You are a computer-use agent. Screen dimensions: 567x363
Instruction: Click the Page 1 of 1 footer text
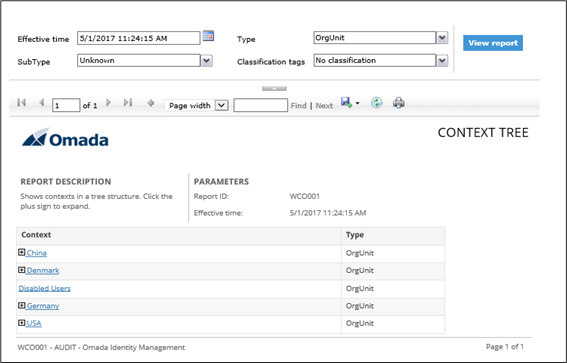504,346
